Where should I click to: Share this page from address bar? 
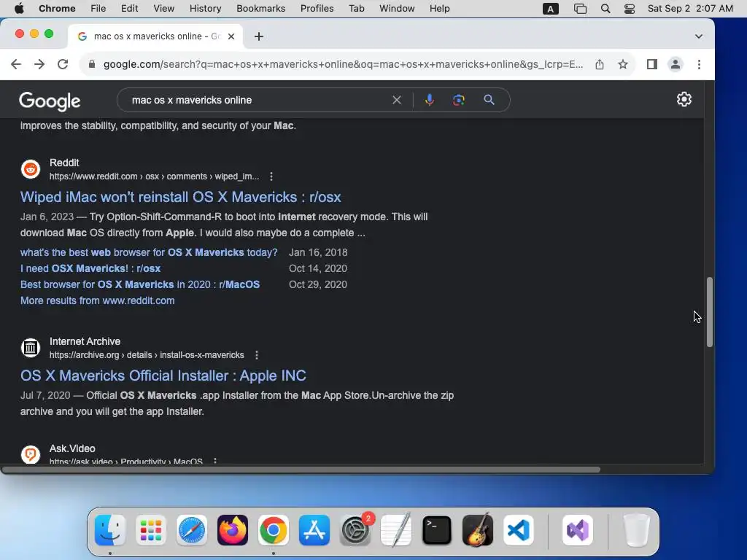600,64
